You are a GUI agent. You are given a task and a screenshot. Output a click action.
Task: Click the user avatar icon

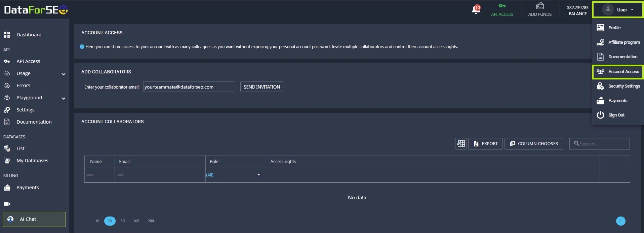tap(608, 9)
